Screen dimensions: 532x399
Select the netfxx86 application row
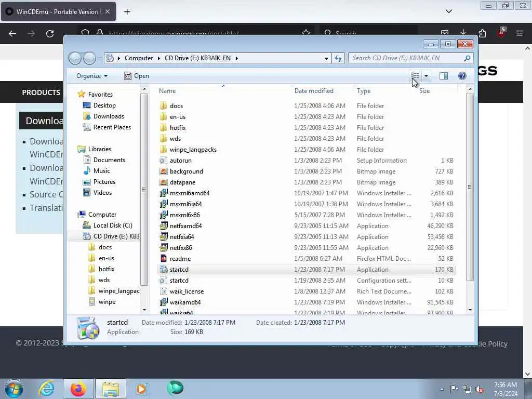coord(307,248)
